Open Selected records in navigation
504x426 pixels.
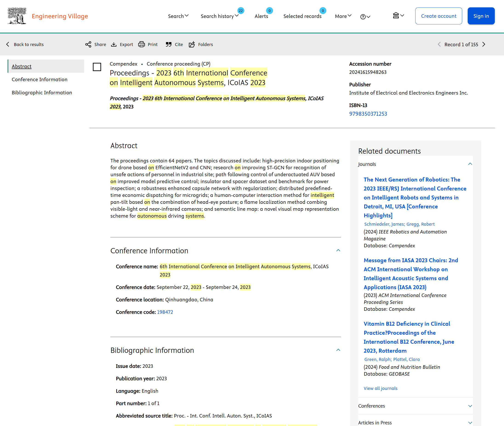point(302,16)
